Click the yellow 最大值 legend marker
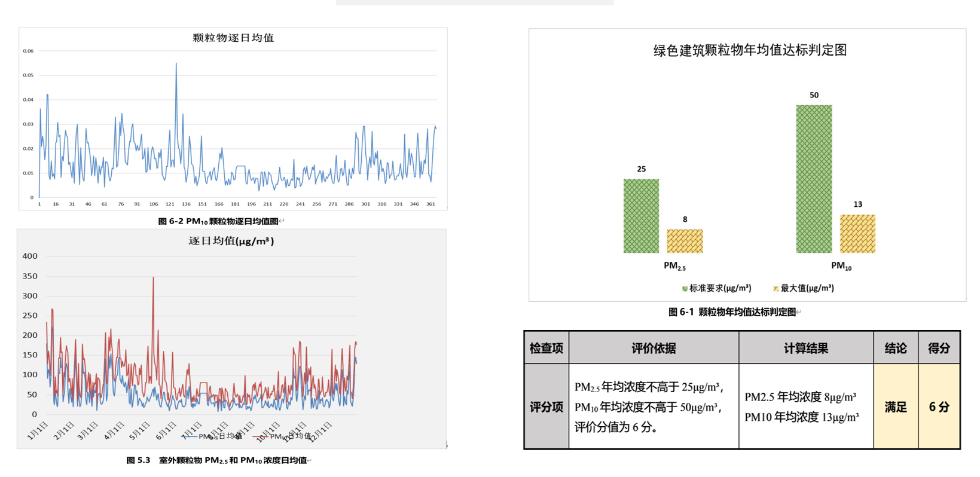 pyautogui.click(x=776, y=289)
